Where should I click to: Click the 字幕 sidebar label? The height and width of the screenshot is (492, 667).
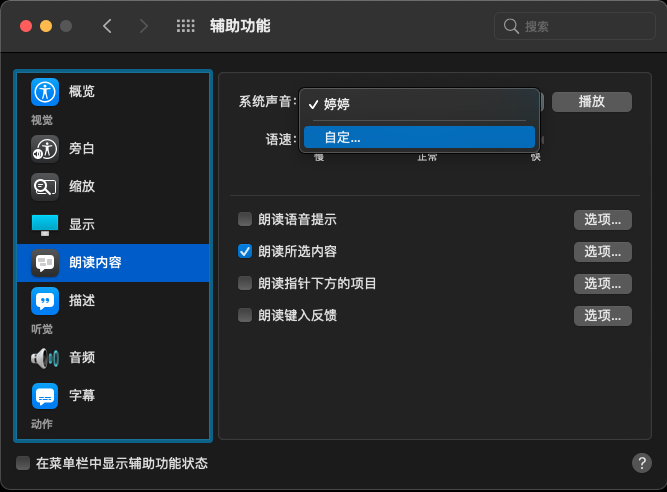point(82,396)
